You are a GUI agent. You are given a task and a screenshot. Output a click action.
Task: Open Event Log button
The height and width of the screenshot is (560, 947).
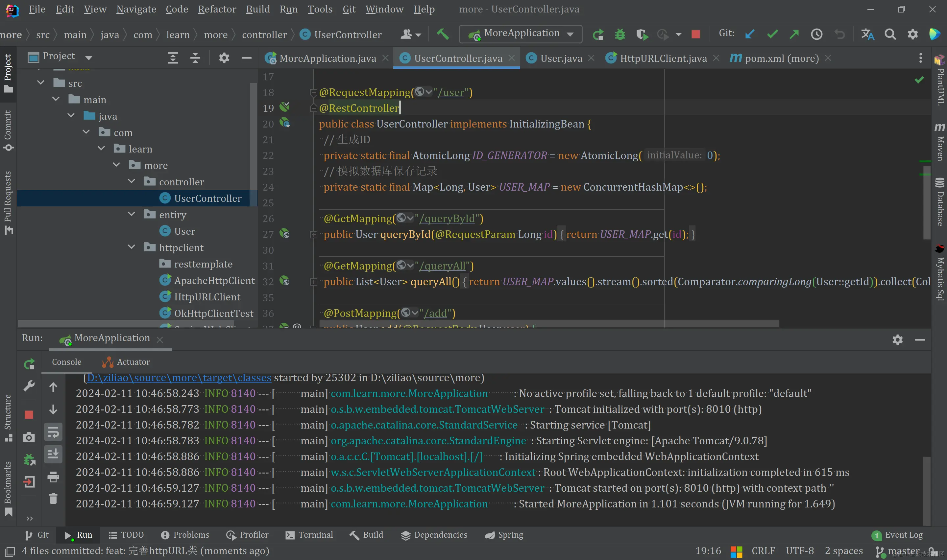[897, 535]
